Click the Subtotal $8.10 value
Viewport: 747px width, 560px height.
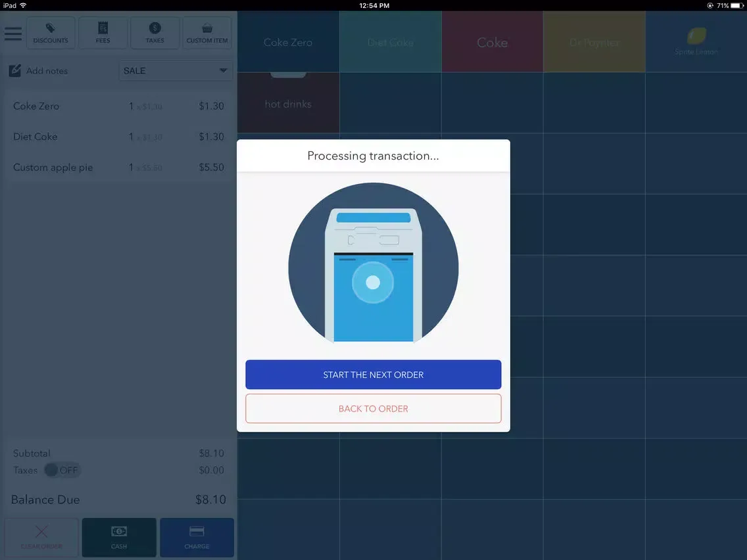212,454
